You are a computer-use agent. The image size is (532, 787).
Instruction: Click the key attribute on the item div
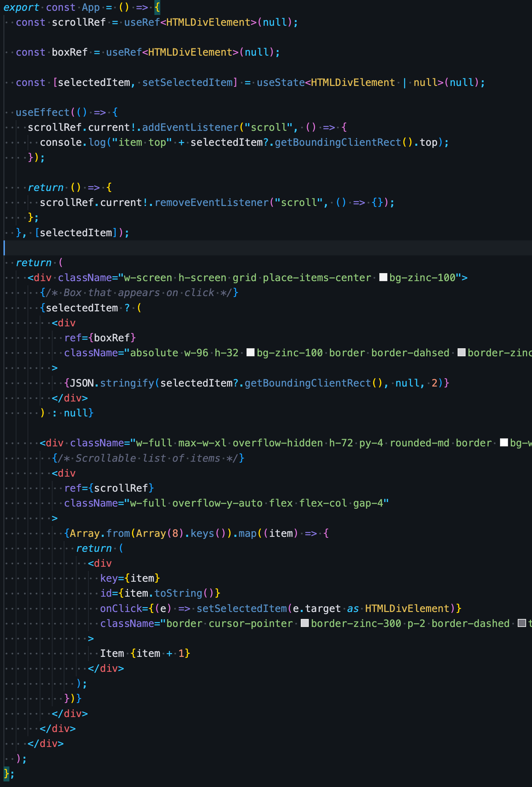point(109,578)
